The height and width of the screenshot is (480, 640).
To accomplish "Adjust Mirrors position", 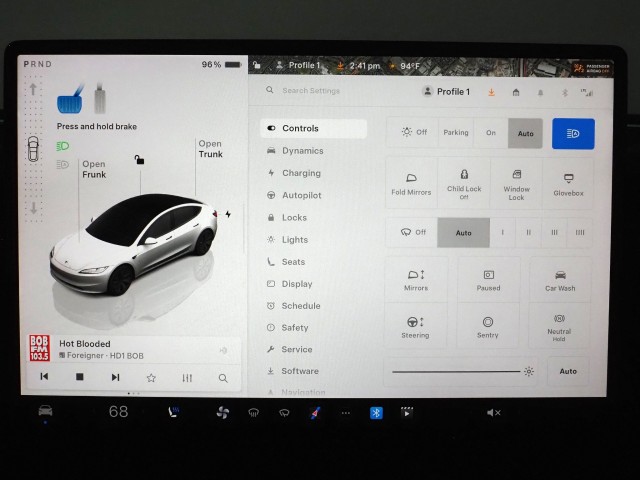I will [x=416, y=280].
